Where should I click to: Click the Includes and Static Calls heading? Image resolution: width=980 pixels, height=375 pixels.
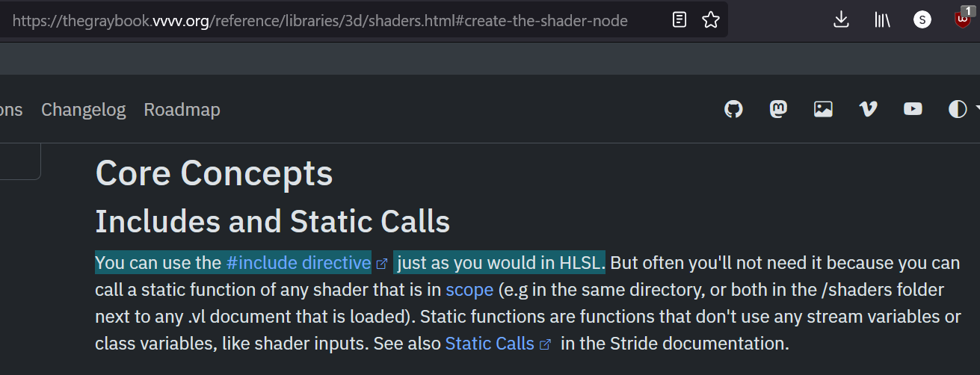tap(272, 221)
